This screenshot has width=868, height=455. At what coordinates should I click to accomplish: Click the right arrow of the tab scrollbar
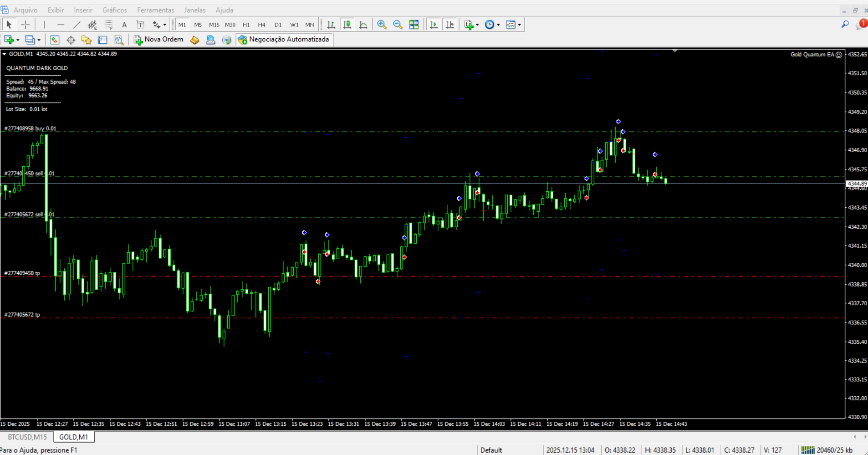click(864, 436)
